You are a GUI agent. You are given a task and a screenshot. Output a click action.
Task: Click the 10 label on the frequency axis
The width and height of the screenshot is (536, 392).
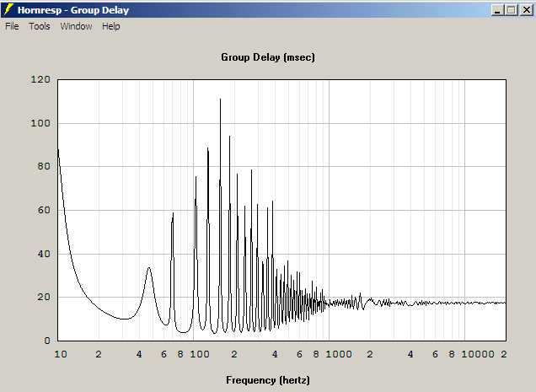pos(61,354)
